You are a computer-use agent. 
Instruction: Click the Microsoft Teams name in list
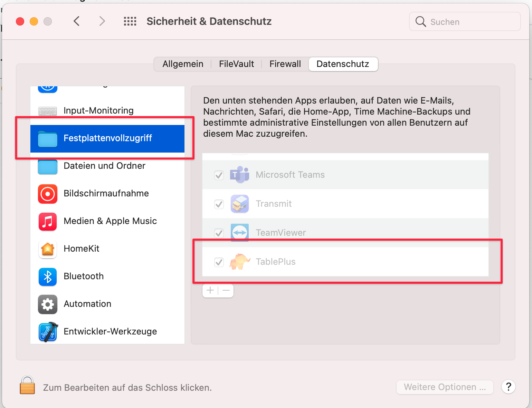point(290,175)
